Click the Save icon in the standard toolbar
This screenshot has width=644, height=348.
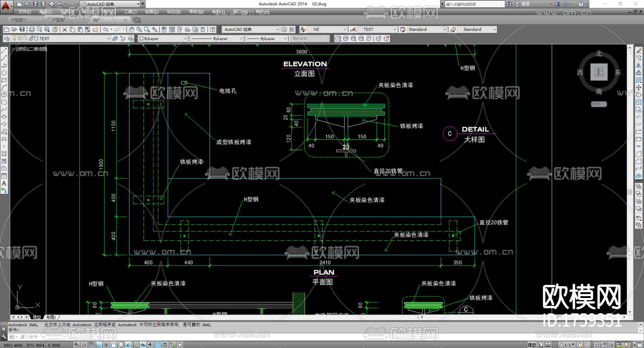pyautogui.click(x=22, y=29)
